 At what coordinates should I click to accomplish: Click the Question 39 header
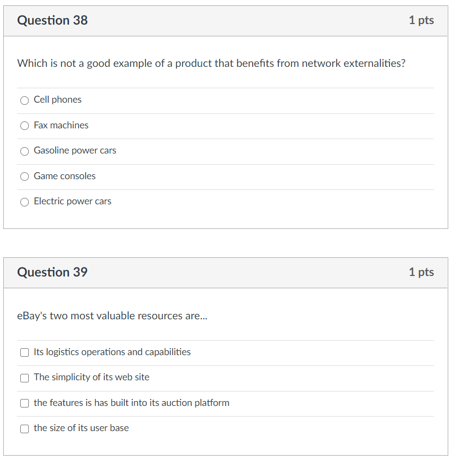52,272
